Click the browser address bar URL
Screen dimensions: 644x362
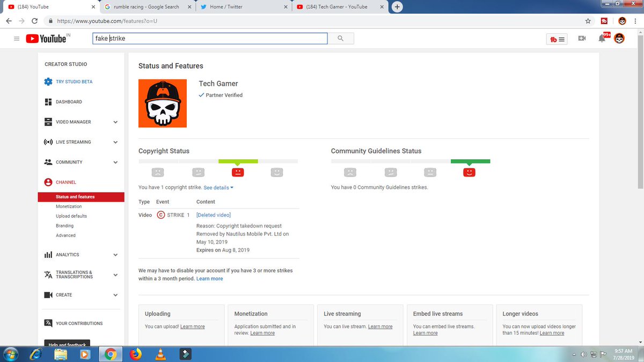point(107,21)
